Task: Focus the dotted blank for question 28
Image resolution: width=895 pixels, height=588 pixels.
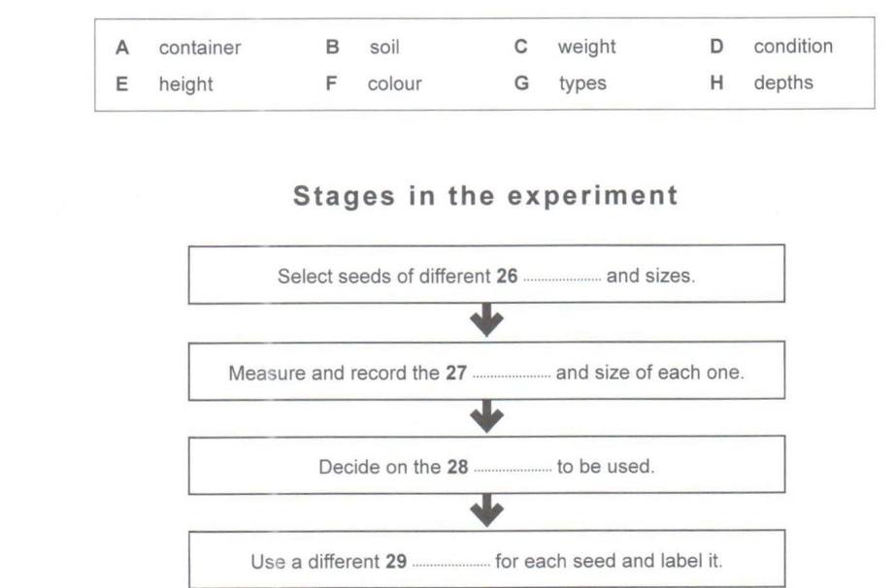Action: pos(513,468)
